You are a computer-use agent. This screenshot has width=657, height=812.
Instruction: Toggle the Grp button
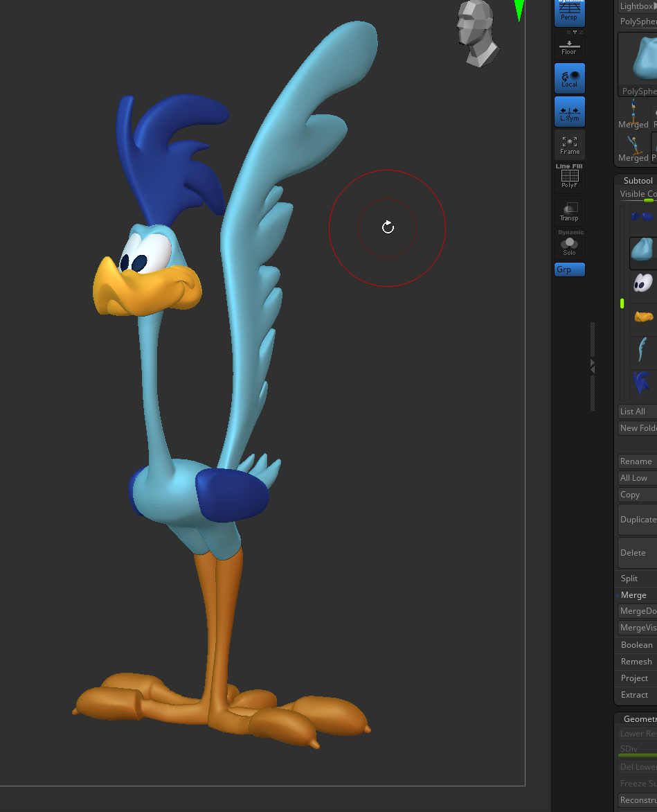(x=570, y=270)
